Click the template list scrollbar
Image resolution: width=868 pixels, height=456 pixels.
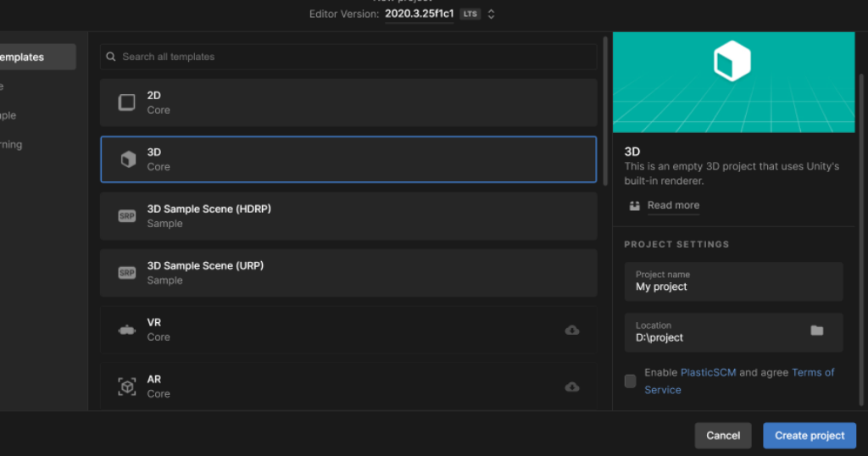605,111
